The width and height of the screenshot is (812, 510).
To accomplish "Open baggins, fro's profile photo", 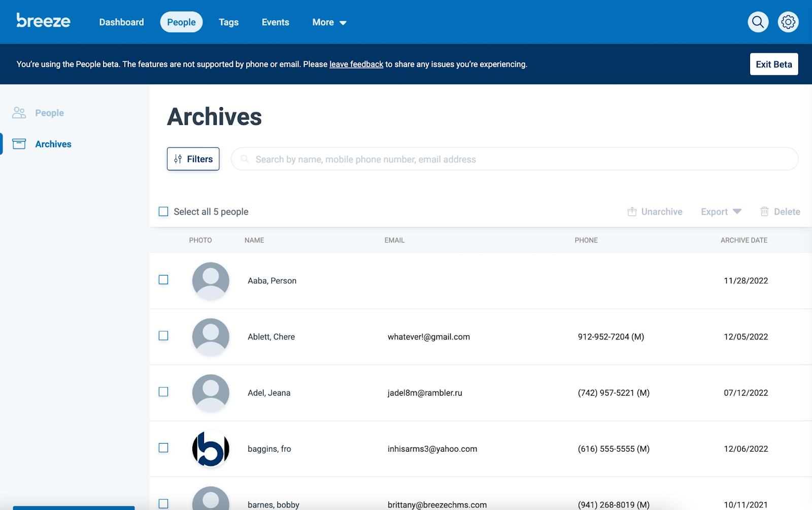I will pyautogui.click(x=211, y=449).
